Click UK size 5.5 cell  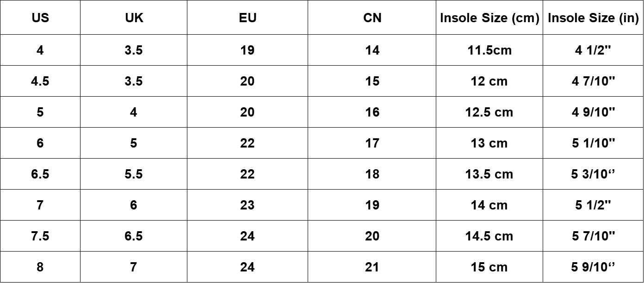pyautogui.click(x=133, y=174)
